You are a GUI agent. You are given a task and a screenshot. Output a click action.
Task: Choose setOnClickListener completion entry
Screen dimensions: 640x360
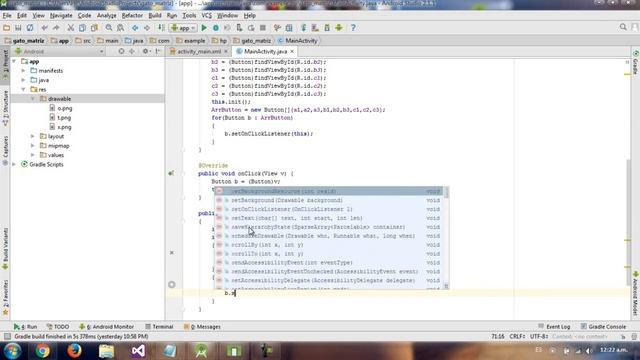329,209
